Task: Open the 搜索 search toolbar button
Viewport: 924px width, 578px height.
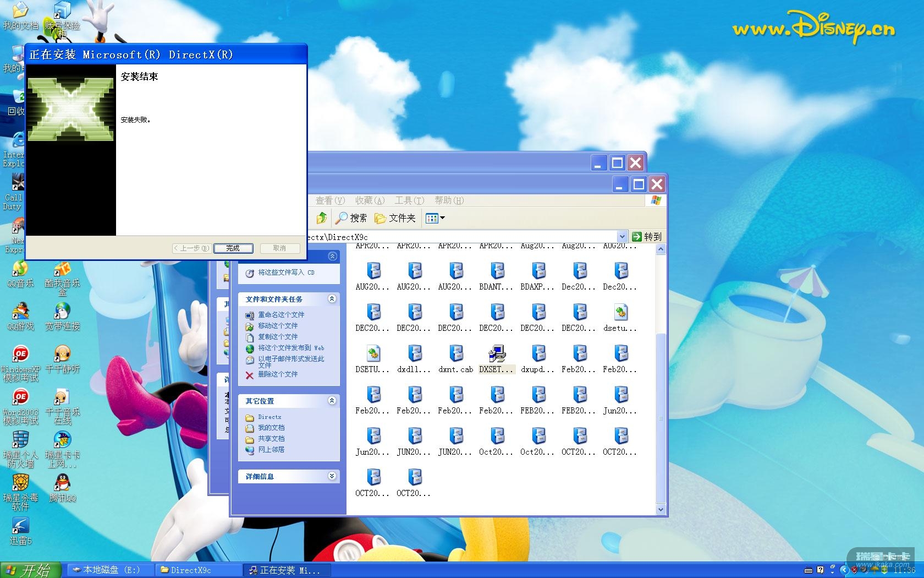Action: [351, 218]
